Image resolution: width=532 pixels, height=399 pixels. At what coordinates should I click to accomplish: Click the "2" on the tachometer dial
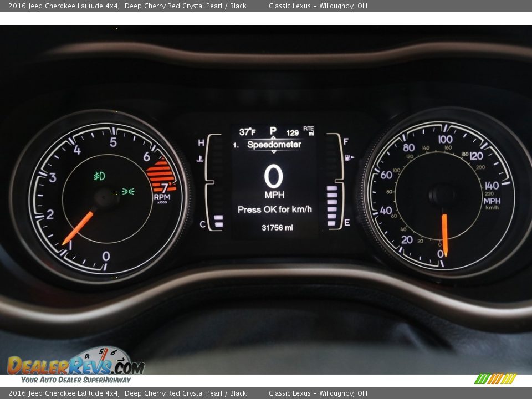(x=50, y=214)
